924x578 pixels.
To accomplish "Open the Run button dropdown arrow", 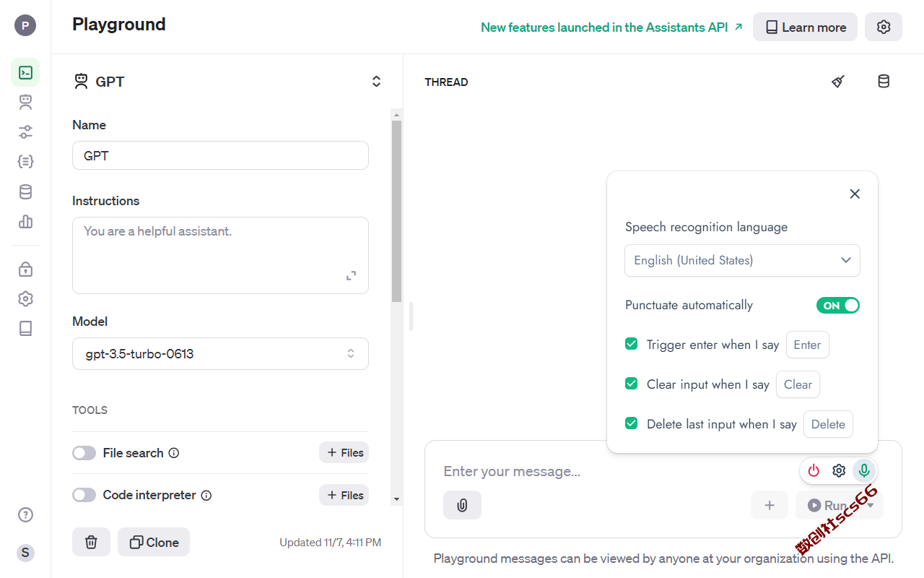I will click(871, 505).
